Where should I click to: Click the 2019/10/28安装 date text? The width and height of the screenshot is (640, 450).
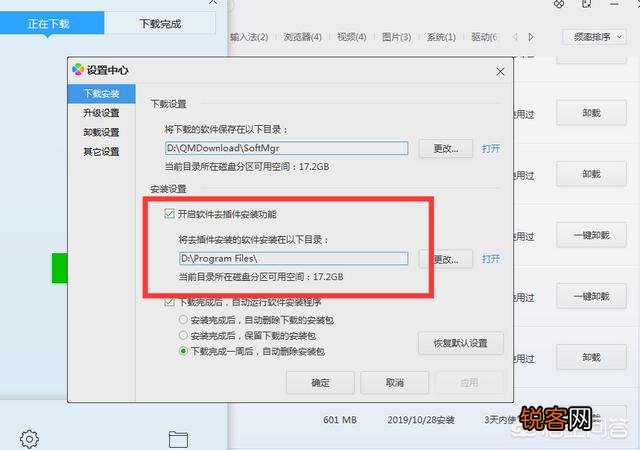[421, 420]
